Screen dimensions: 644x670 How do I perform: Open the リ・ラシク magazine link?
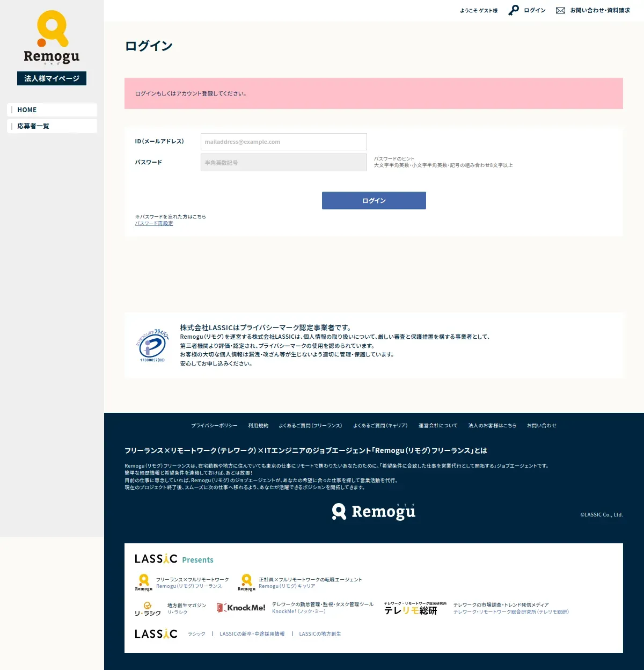pyautogui.click(x=177, y=612)
